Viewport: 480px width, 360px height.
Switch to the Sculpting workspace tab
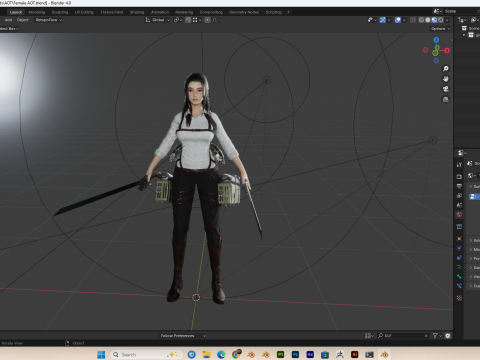60,12
